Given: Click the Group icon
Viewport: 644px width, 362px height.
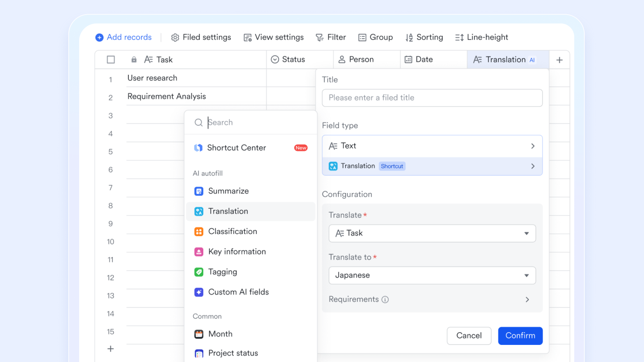Looking at the screenshot, I should point(362,38).
